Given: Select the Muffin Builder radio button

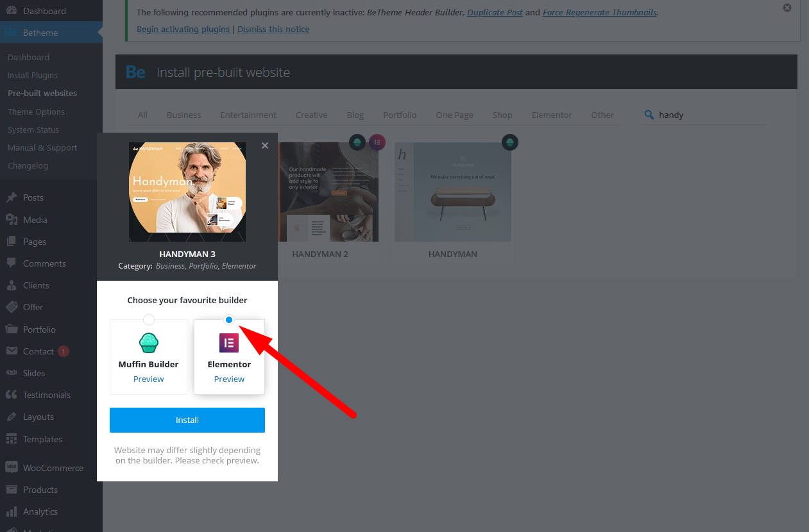Looking at the screenshot, I should 149,320.
